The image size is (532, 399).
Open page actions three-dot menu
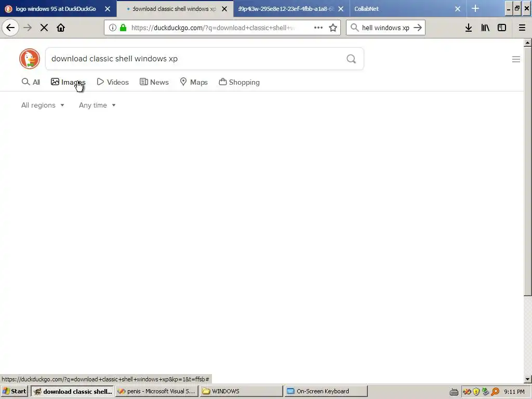[x=318, y=28]
